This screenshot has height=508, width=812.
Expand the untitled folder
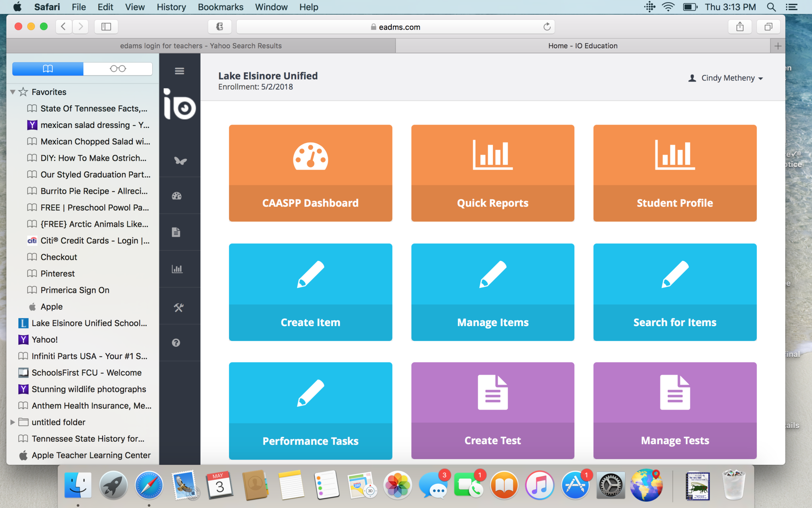click(13, 422)
